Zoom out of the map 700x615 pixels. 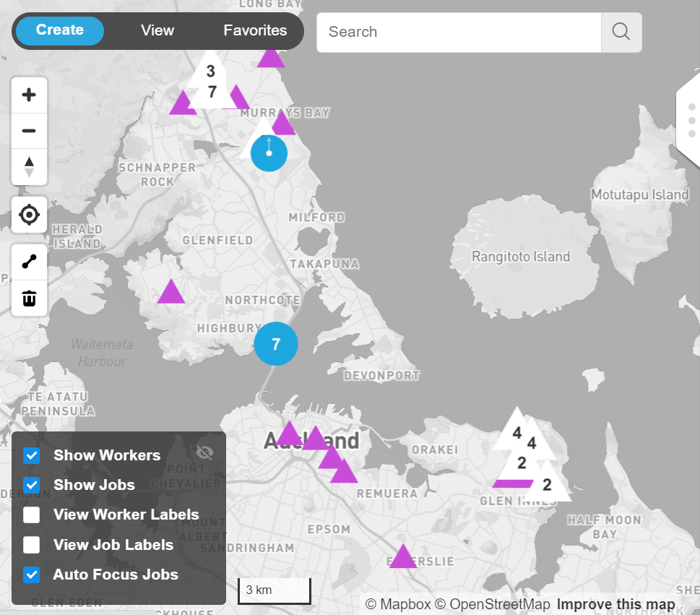[30, 131]
